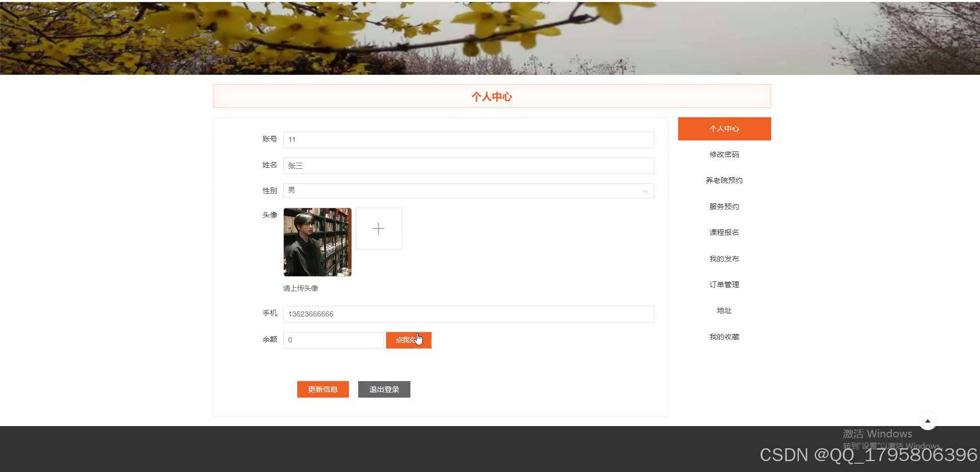Click the plus icon to upload avatar

pyautogui.click(x=378, y=228)
